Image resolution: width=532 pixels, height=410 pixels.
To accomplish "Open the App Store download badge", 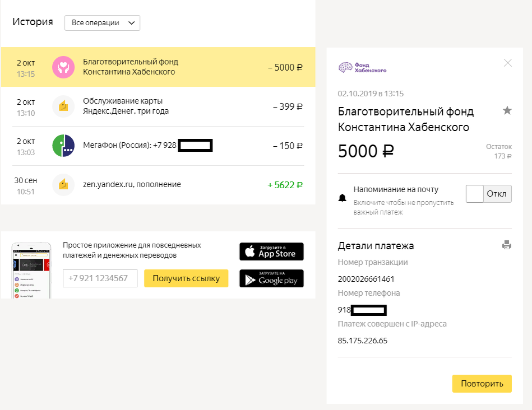I will [x=271, y=251].
